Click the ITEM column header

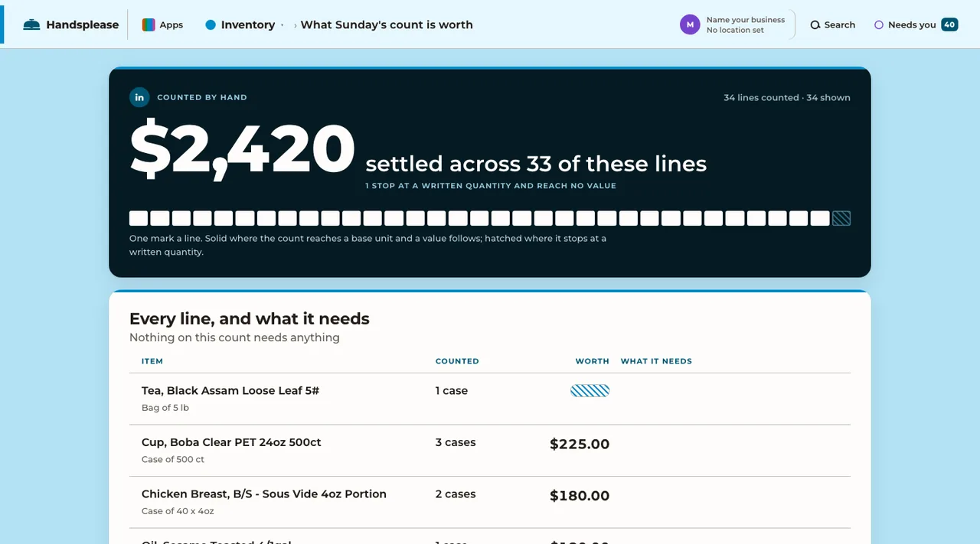(x=152, y=361)
